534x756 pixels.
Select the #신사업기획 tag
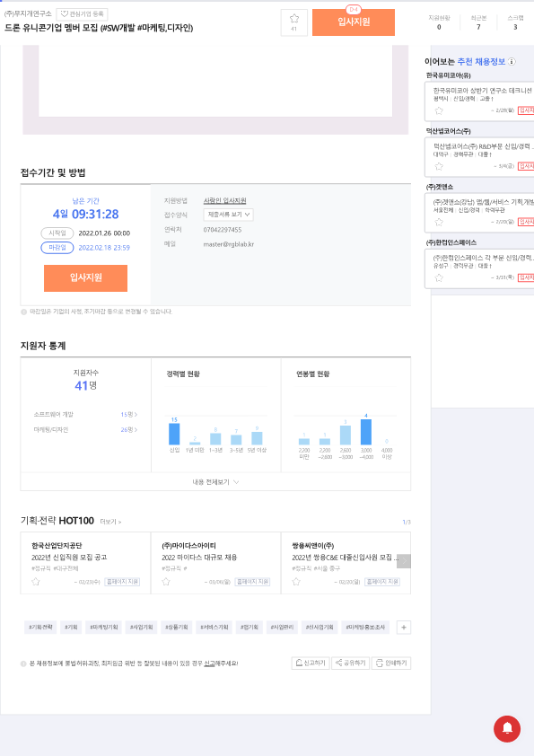tap(320, 628)
